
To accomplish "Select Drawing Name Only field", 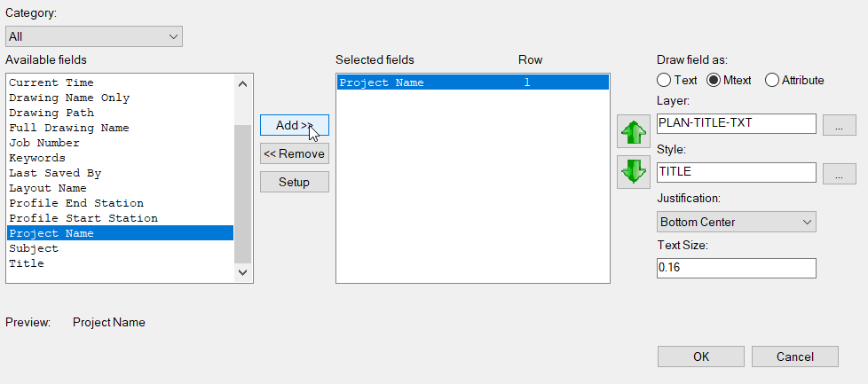I will point(121,98).
